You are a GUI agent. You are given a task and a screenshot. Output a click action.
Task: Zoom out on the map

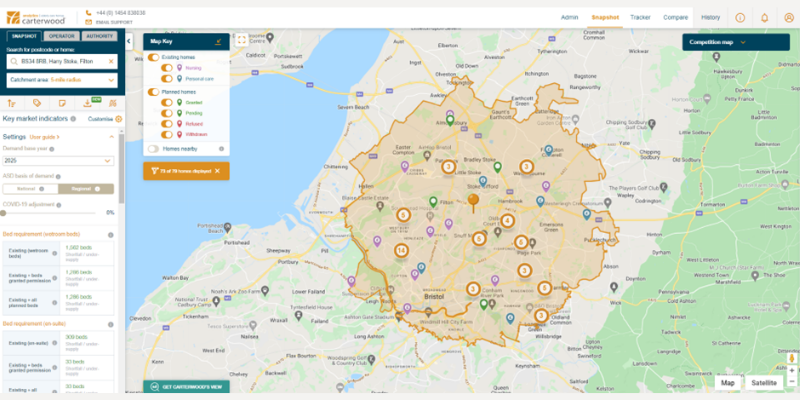[792, 381]
